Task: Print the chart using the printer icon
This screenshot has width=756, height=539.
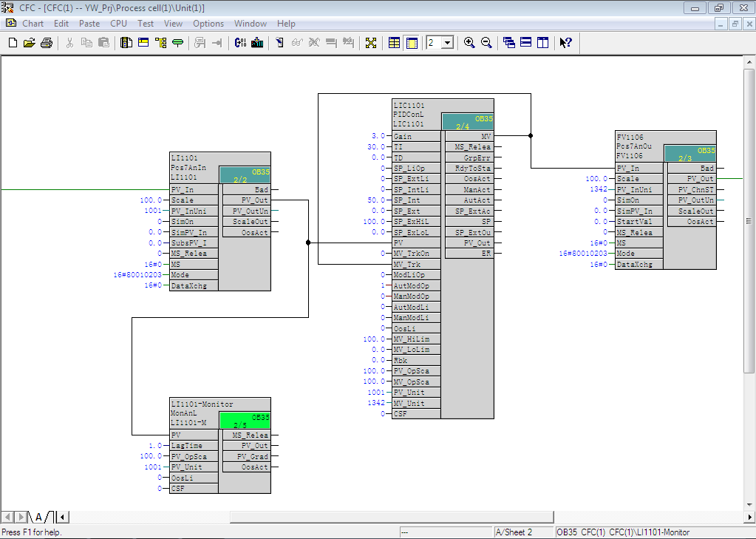Action: point(46,43)
